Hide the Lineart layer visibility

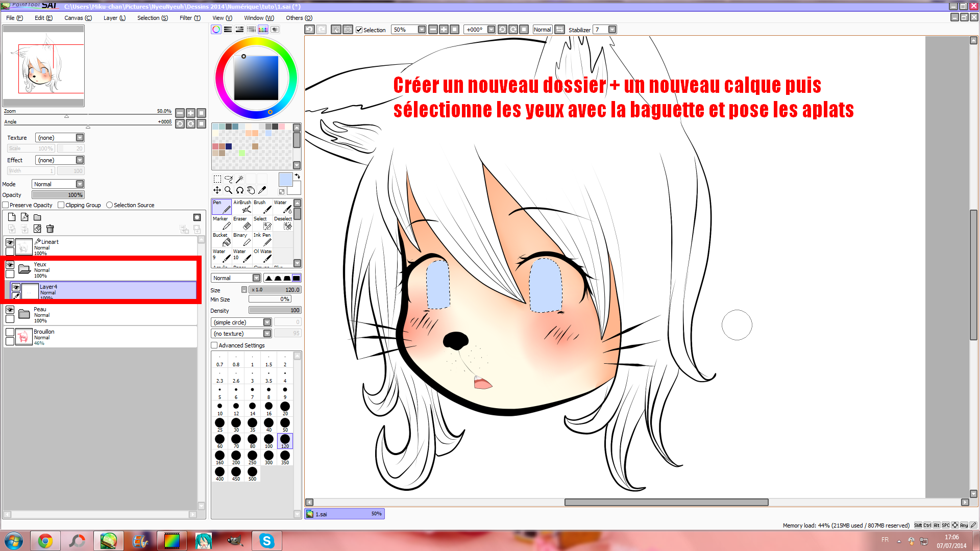click(x=10, y=242)
